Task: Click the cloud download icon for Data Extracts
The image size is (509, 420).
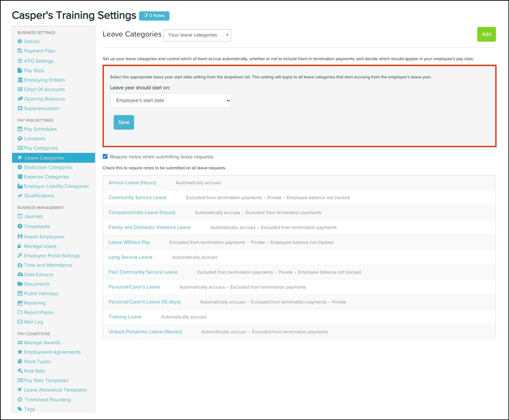Action: (20, 275)
